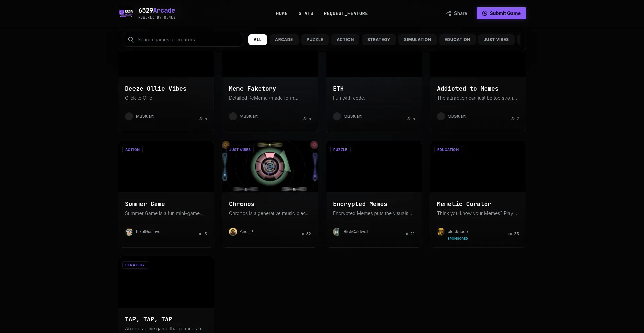Filter by JUST VIBES category
Image resolution: width=644 pixels, height=333 pixels.
(x=496, y=40)
